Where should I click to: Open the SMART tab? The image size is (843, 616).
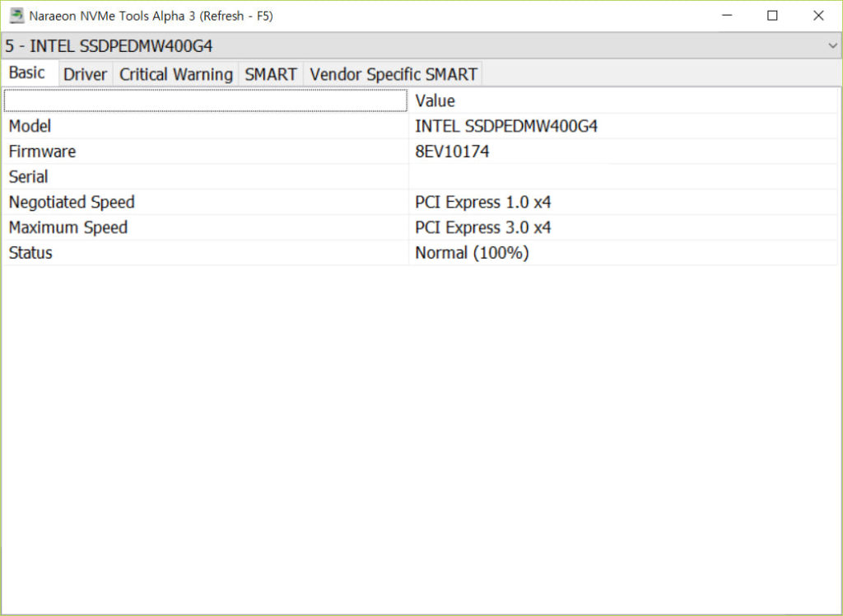click(x=270, y=74)
